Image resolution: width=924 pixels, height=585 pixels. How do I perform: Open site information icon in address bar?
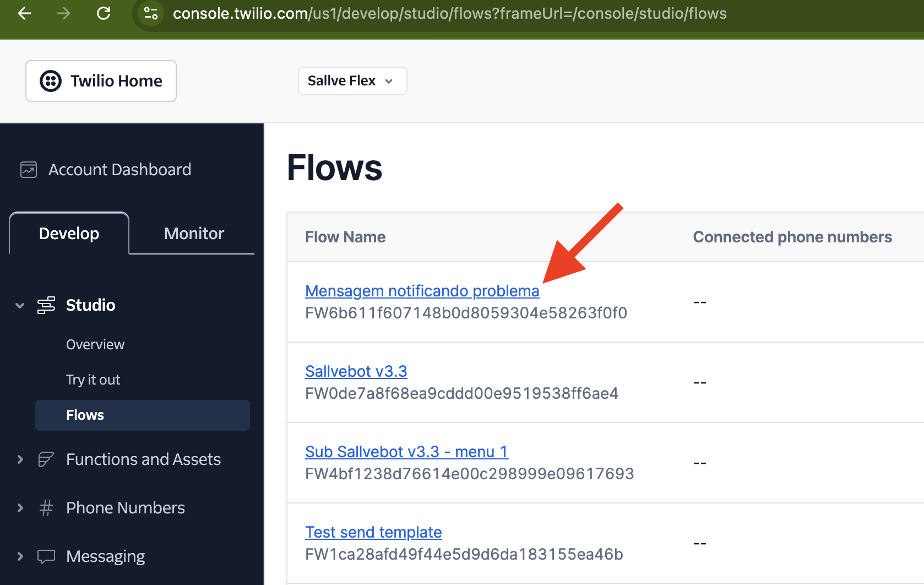tap(151, 13)
